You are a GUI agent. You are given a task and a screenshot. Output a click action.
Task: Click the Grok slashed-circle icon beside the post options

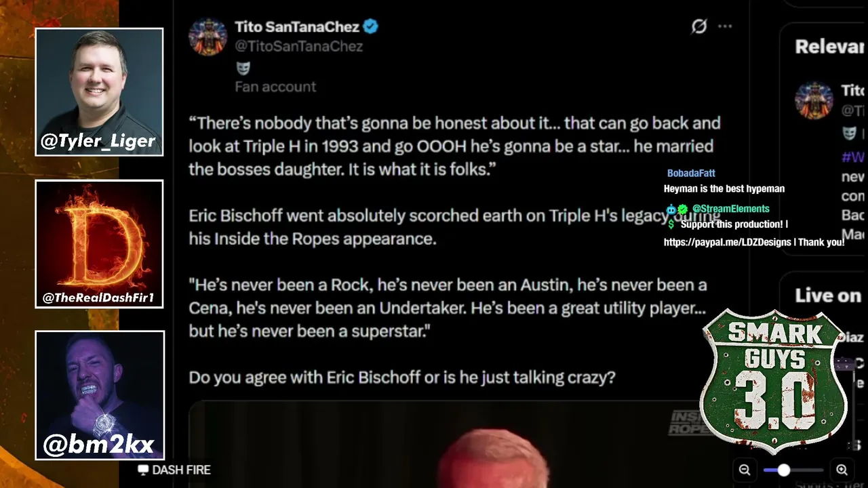699,26
